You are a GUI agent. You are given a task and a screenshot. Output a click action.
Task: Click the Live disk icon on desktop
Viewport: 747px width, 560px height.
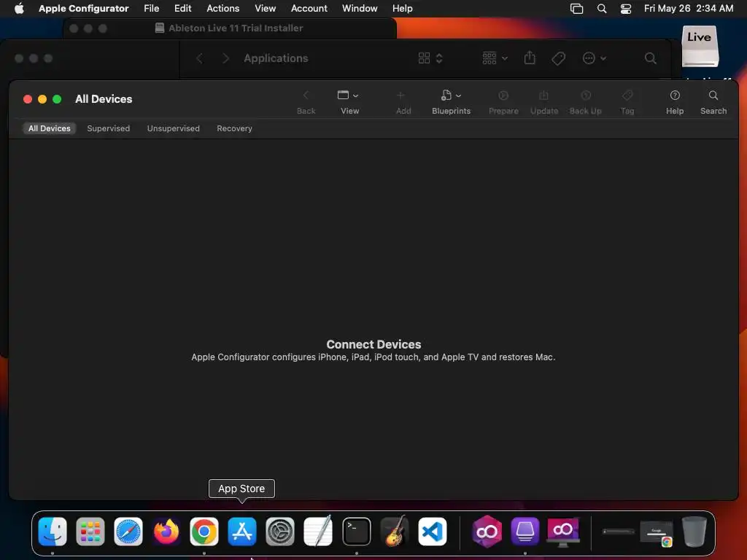tap(700, 47)
